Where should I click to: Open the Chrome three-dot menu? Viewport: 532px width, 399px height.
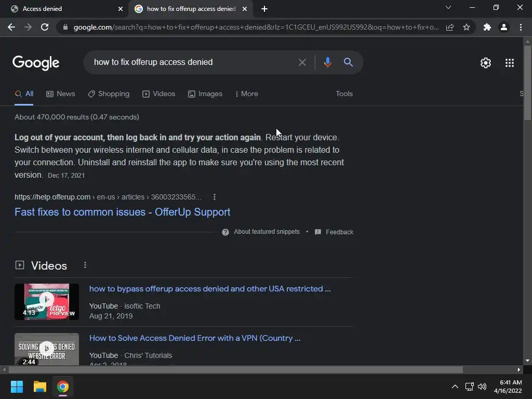pyautogui.click(x=521, y=27)
